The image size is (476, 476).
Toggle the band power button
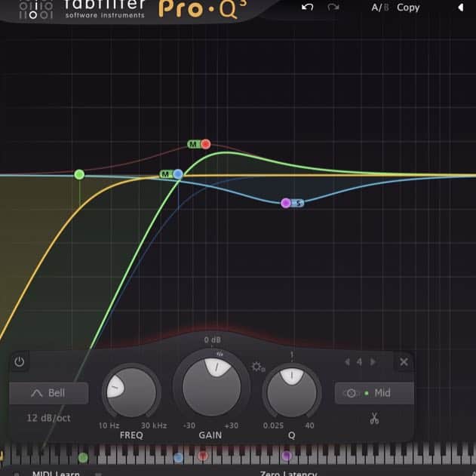pos(20,361)
